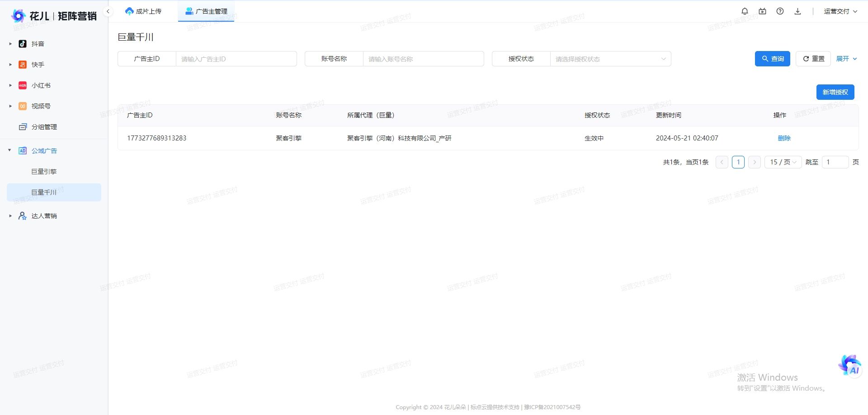Click the 达人营销 person icon

[23, 216]
